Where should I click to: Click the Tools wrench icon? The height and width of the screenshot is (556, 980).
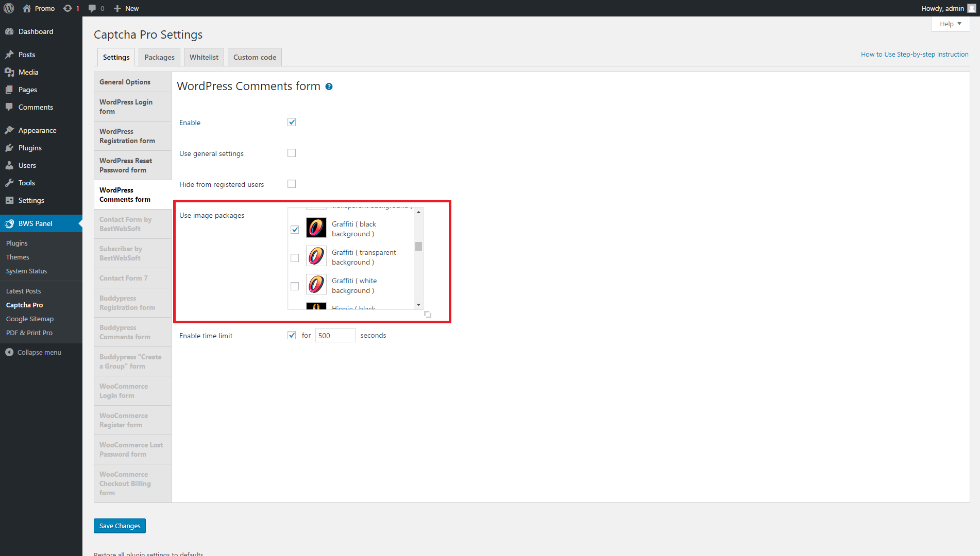pos(9,183)
